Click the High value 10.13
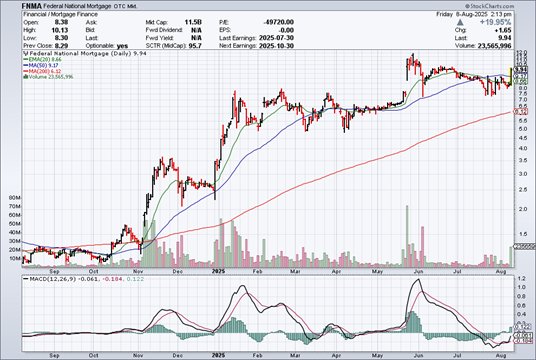The width and height of the screenshot is (536, 360). tap(60, 30)
